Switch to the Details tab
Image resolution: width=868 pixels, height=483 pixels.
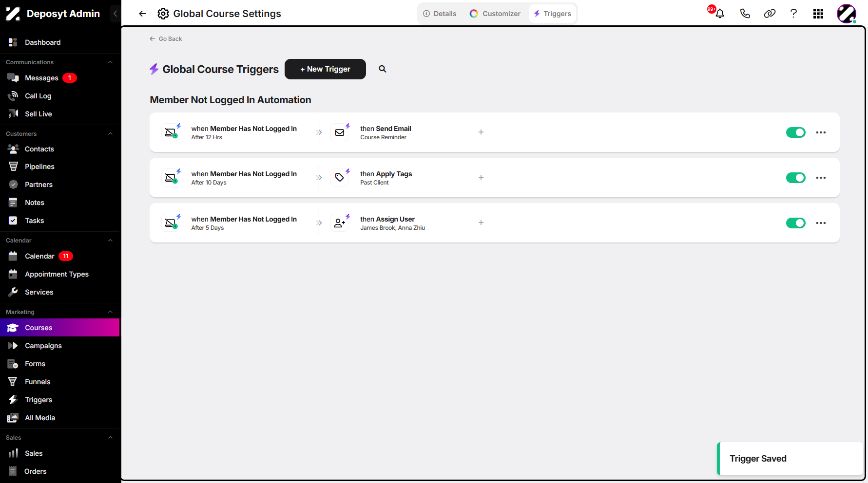440,14
